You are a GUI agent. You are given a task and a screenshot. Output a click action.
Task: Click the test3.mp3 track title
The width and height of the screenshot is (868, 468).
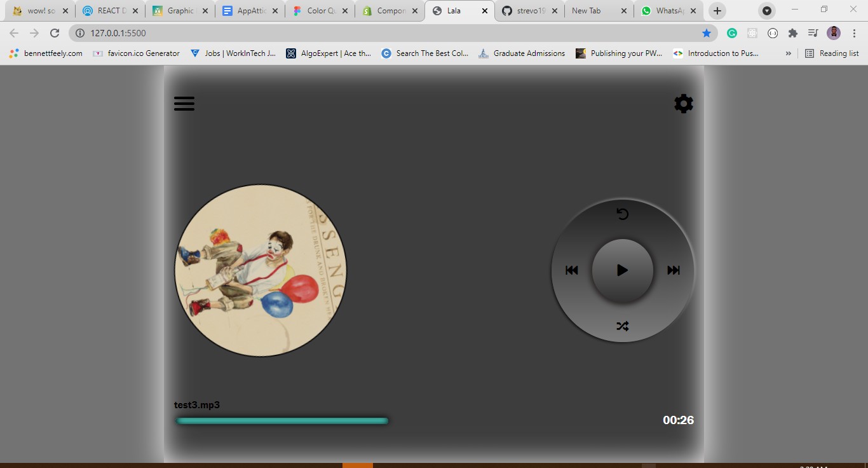tap(197, 405)
